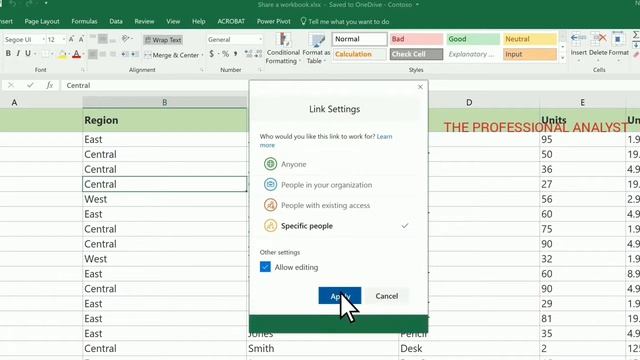
Task: Follow the Learn more link
Action: coord(384,136)
